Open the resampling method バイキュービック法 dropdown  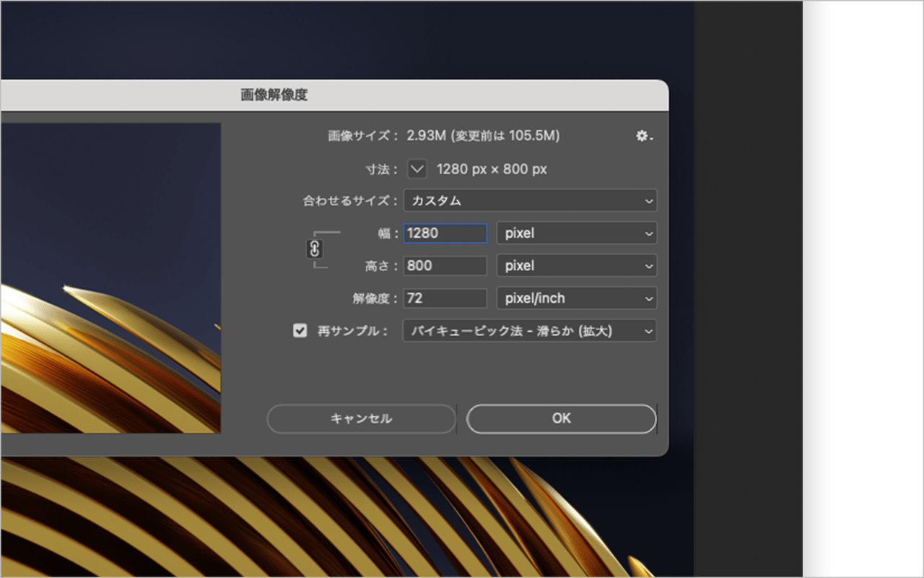point(530,331)
